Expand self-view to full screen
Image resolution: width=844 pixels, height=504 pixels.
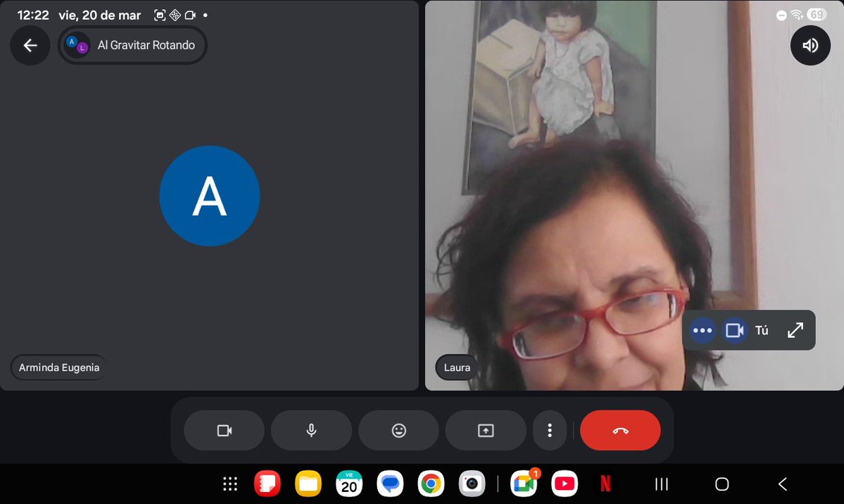pos(795,330)
